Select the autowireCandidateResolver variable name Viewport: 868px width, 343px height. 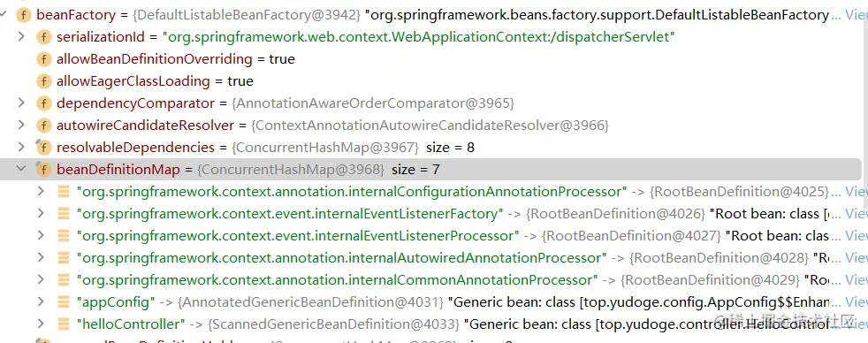pos(145,126)
